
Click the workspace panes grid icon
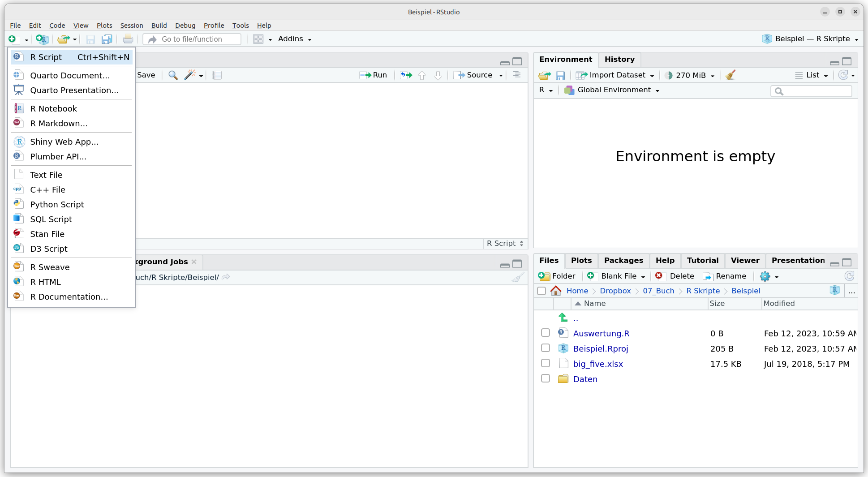coord(258,39)
